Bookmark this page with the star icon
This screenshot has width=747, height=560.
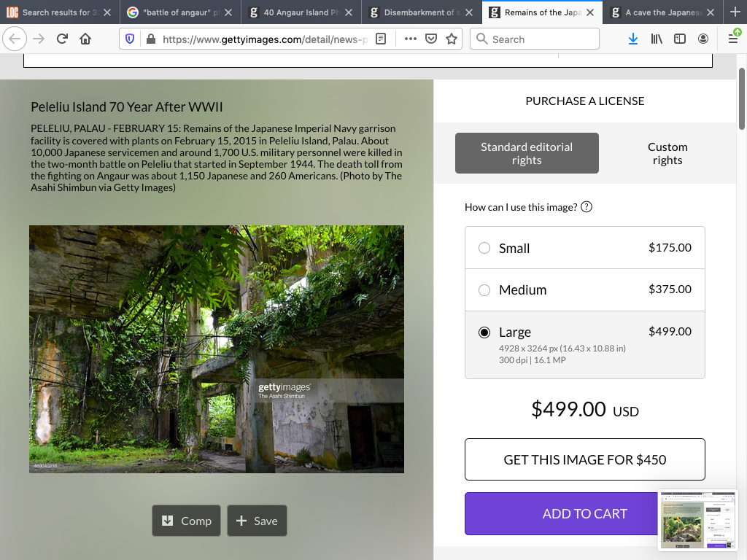452,39
